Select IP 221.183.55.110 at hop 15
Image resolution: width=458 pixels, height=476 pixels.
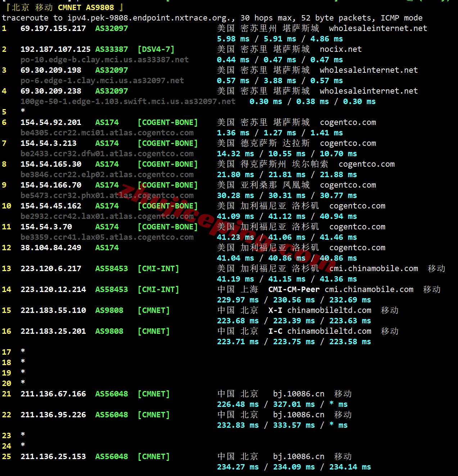pos(53,310)
